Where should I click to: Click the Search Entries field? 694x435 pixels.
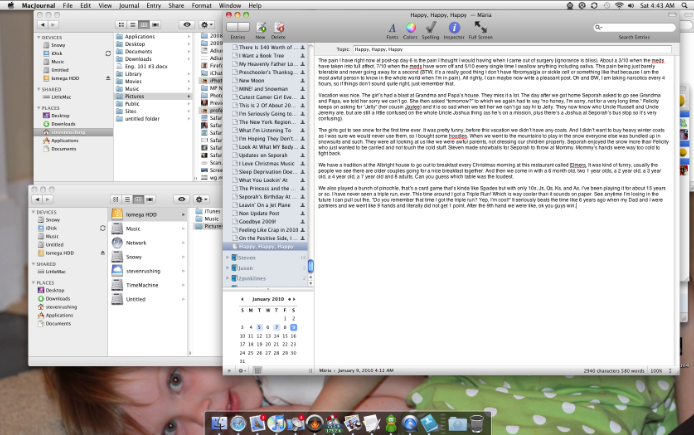click(x=634, y=27)
